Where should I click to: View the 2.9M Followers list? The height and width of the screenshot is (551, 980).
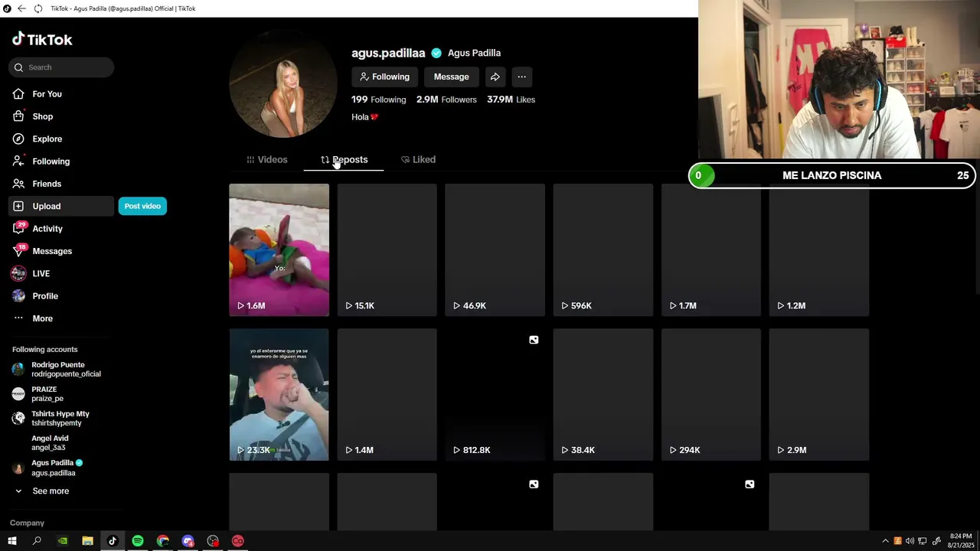click(446, 99)
